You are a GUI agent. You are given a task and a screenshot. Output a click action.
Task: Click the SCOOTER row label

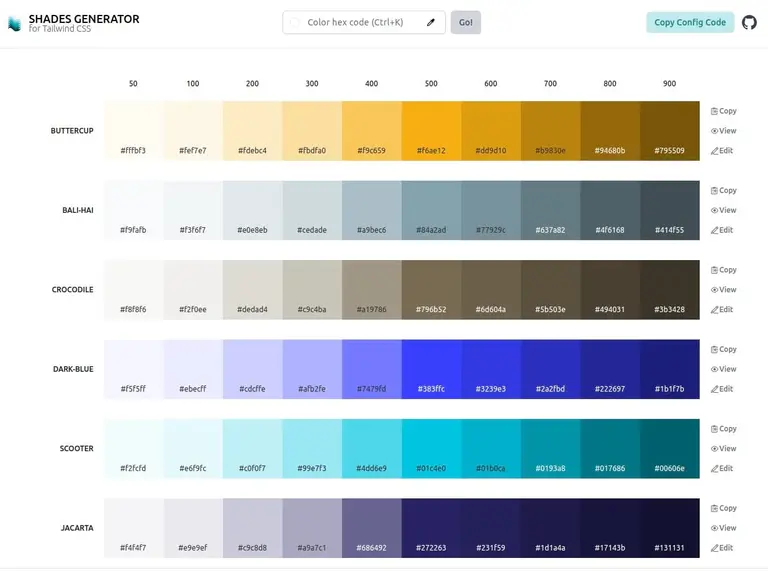[x=76, y=449]
